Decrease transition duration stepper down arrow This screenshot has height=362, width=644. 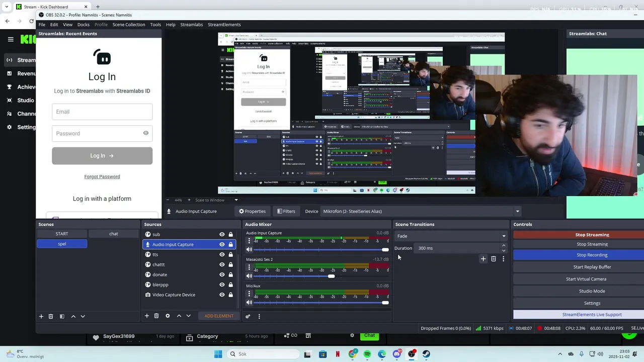coord(504,250)
